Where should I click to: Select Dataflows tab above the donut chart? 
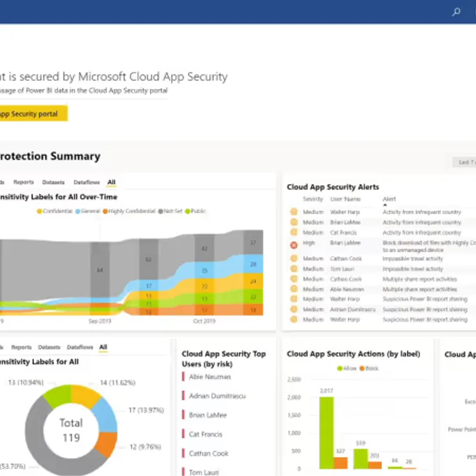[x=80, y=347]
